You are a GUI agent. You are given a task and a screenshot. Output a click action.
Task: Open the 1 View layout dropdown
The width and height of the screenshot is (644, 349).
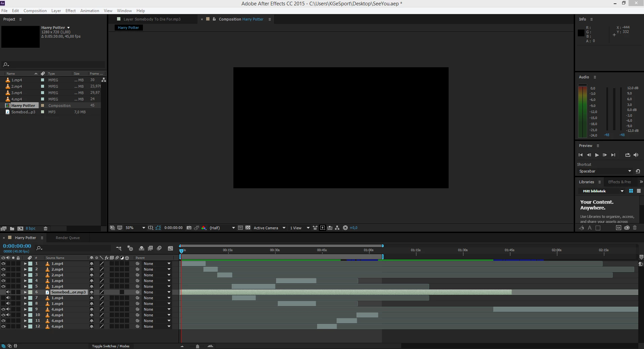pyautogui.click(x=300, y=228)
